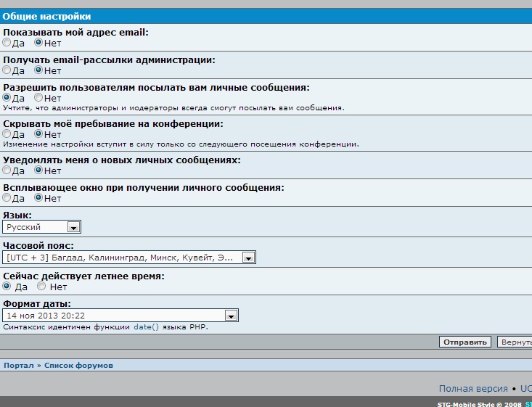Select 'Да' to hide my presence on conference
Image resolution: width=532 pixels, height=407 pixels.
pos(7,134)
